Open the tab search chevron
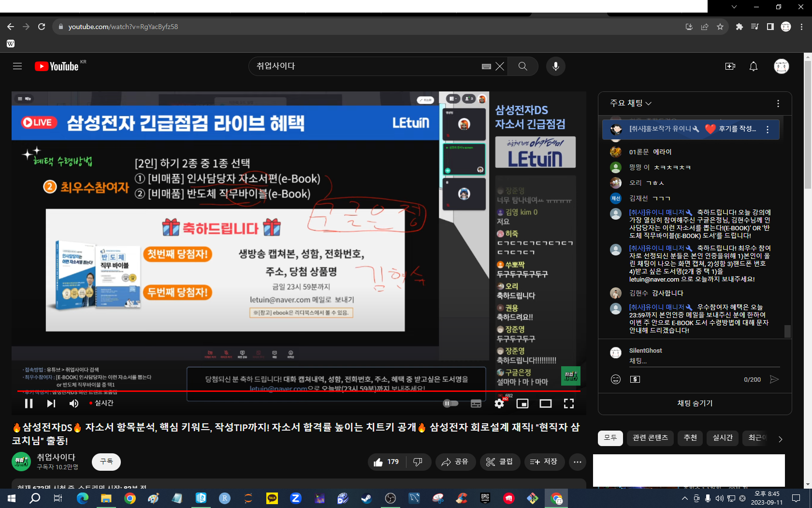This screenshot has width=812, height=508. coord(734,7)
